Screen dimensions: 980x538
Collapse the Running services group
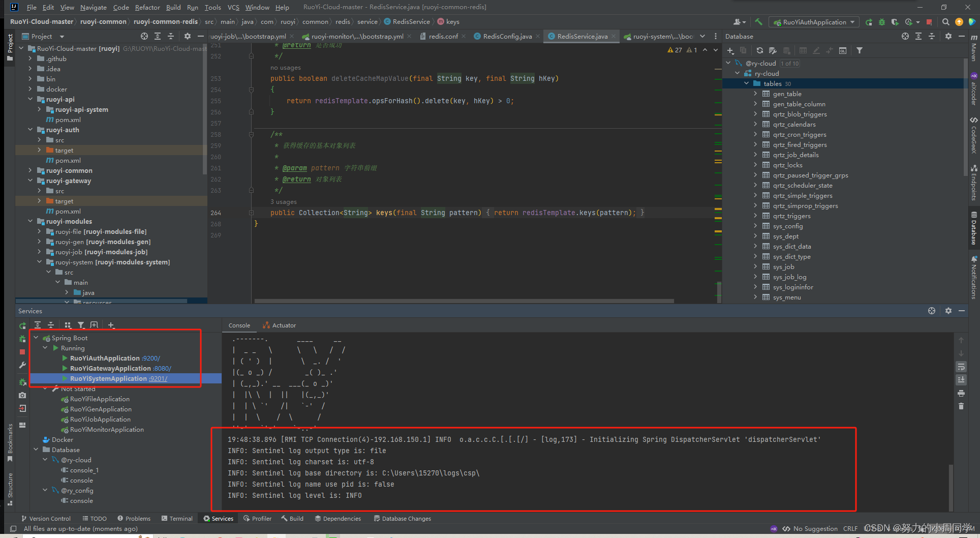click(45, 348)
